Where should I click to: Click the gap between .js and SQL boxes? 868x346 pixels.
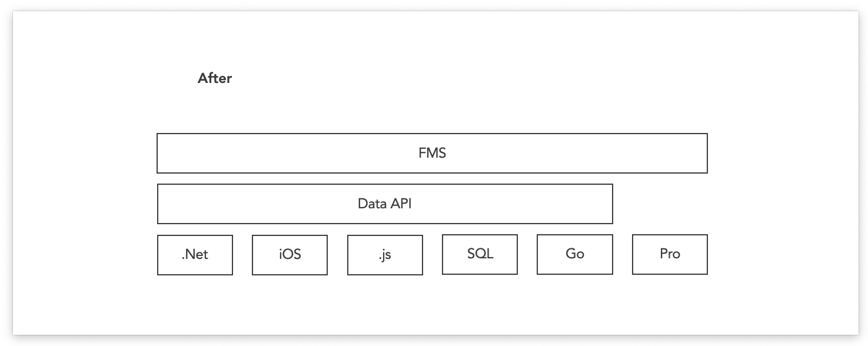433,255
